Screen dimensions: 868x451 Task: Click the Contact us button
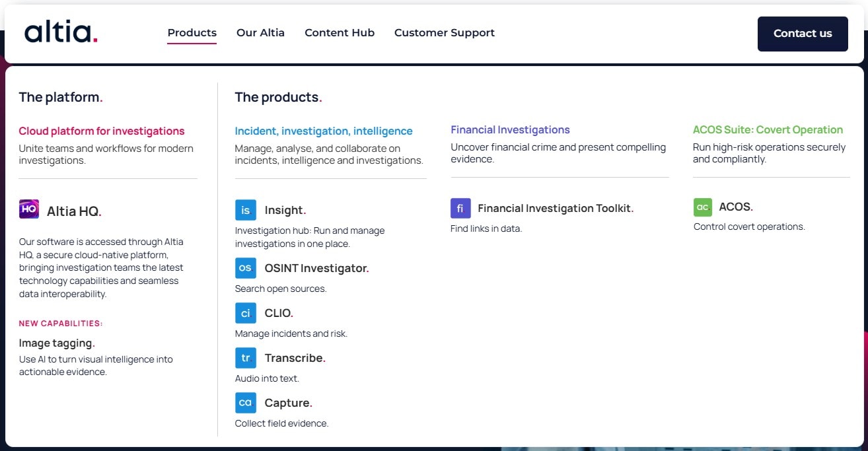pos(803,34)
